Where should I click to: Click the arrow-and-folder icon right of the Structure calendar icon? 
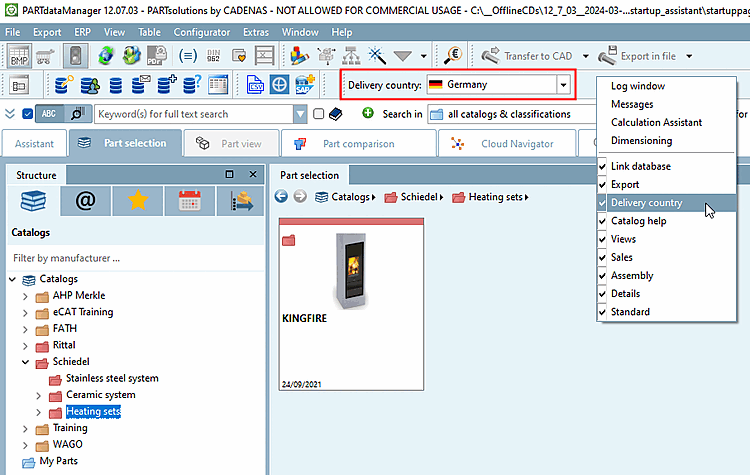(241, 201)
